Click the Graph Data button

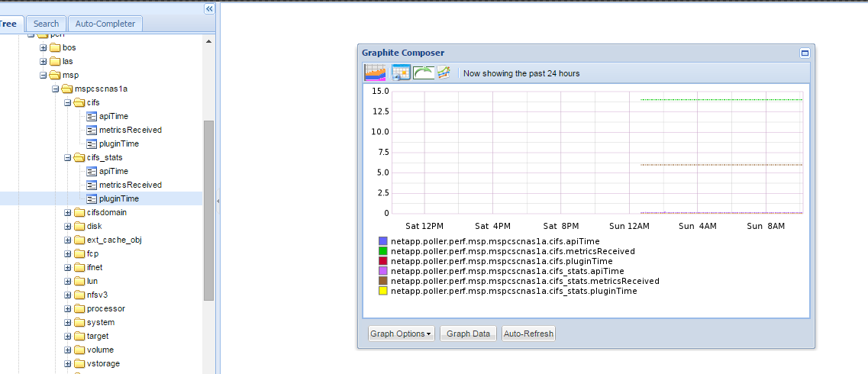468,334
